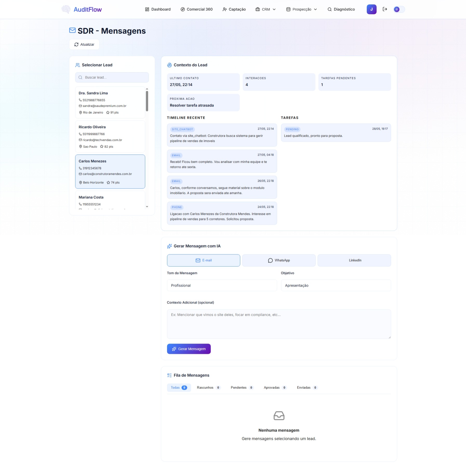
Task: Expand the CRM dropdown menu
Action: 266,9
